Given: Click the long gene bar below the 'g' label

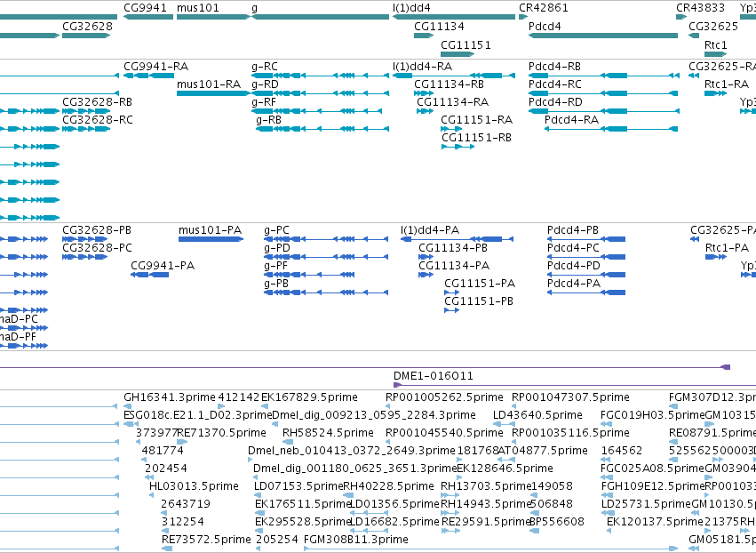Looking at the screenshot, I should 320,17.
